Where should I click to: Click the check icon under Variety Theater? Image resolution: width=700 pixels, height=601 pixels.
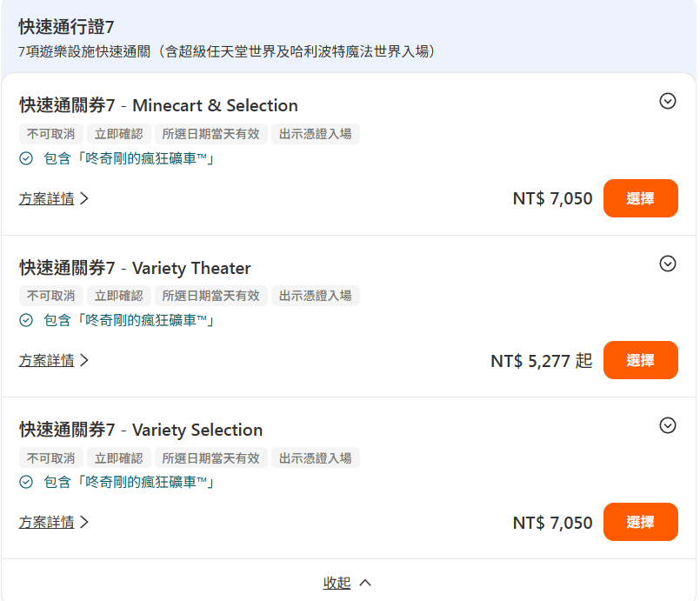(26, 320)
